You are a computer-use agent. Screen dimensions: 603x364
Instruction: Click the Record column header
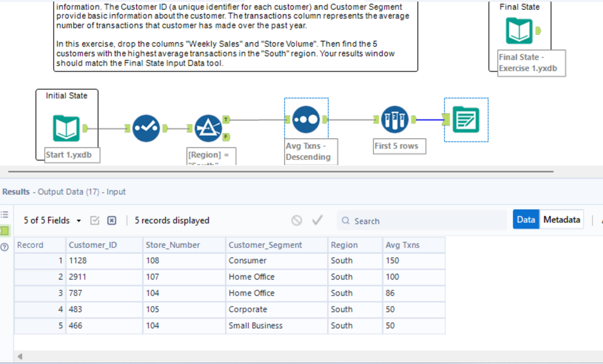40,245
